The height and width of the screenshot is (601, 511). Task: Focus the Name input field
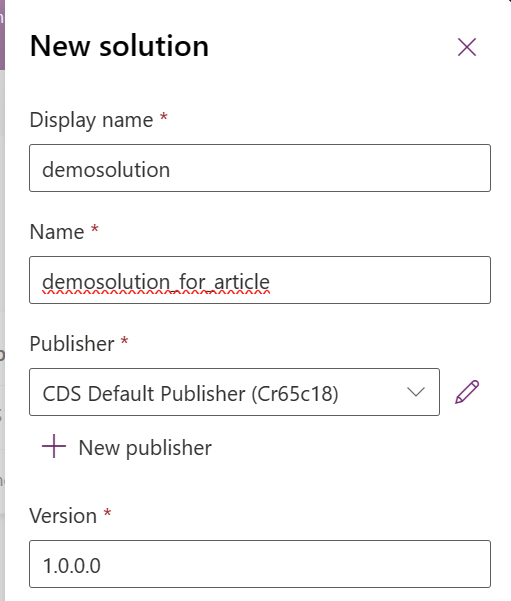pyautogui.click(x=260, y=280)
